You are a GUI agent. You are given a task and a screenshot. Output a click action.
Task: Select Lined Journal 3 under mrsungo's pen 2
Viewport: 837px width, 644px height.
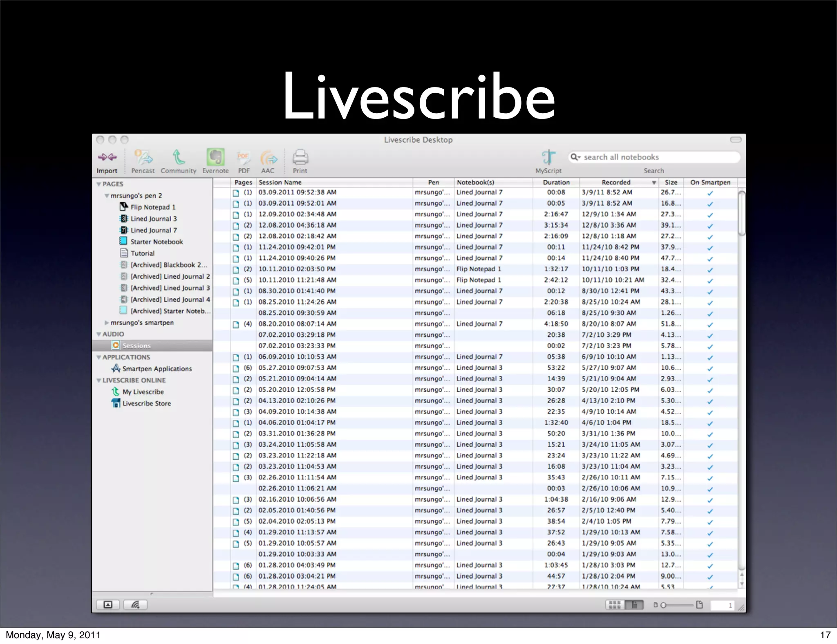[x=154, y=219]
